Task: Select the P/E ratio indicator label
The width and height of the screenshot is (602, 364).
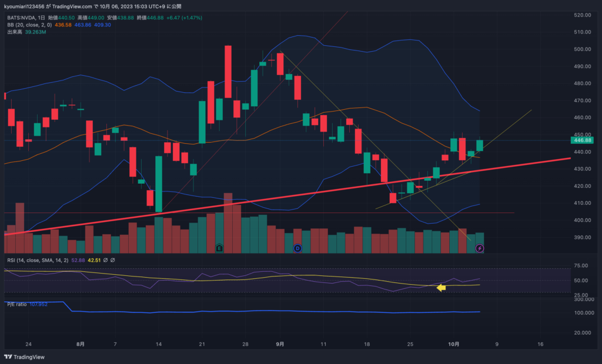Action: pyautogui.click(x=17, y=304)
